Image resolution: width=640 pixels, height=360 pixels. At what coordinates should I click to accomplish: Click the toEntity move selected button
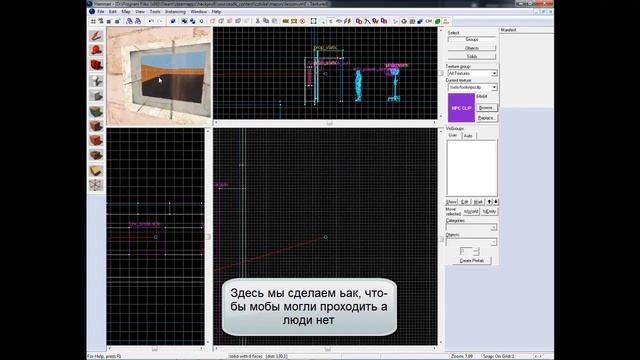(x=489, y=211)
